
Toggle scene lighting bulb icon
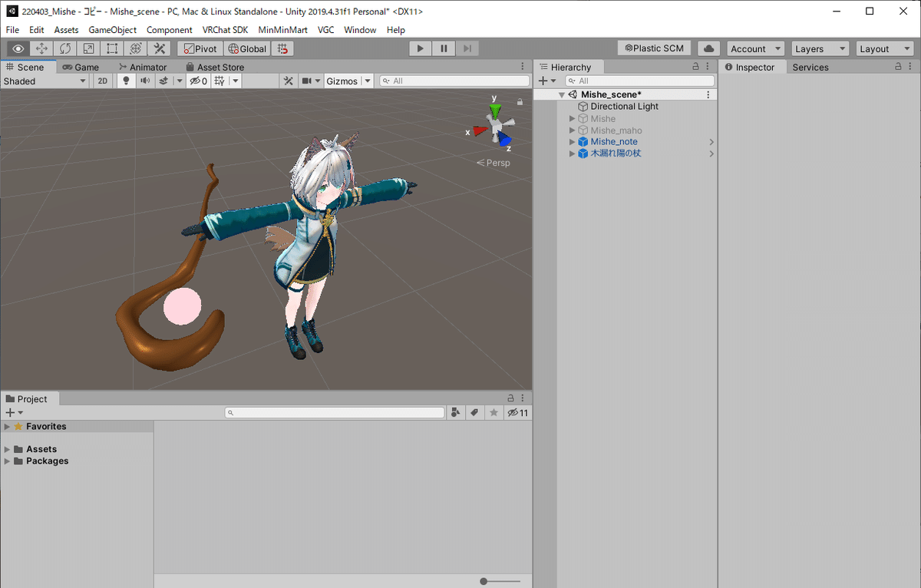point(127,81)
